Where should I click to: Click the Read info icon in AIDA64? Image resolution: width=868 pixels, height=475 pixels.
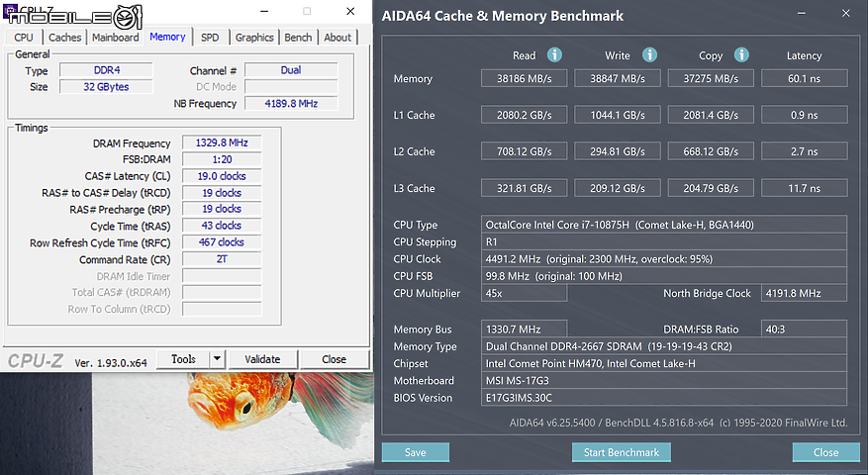click(x=554, y=54)
